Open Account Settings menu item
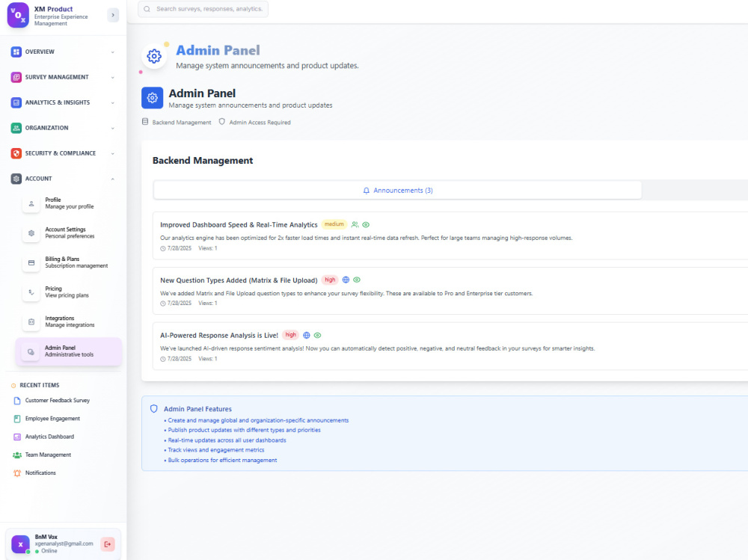 pos(69,233)
